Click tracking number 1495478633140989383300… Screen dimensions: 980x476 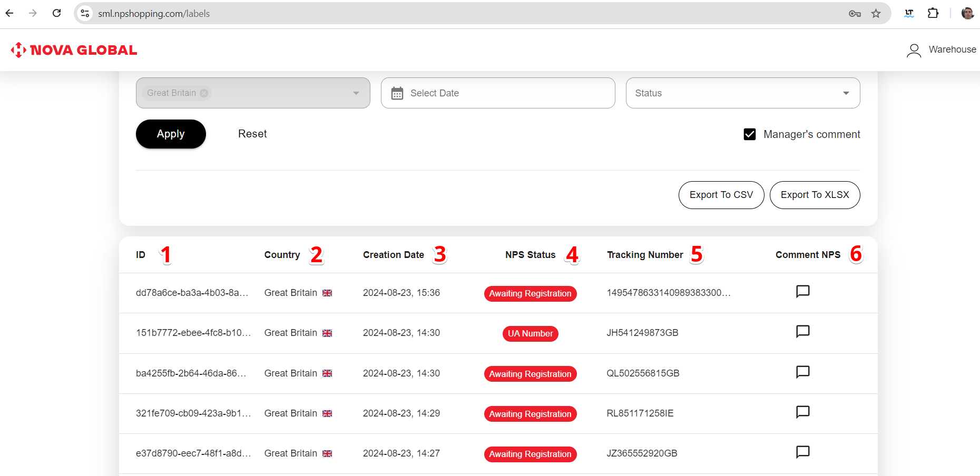coord(669,293)
